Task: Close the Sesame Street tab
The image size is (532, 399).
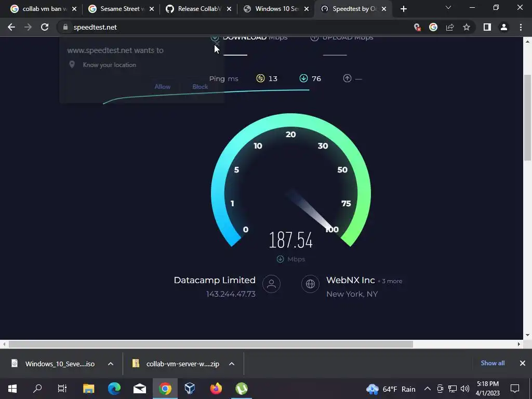Action: 152,9
